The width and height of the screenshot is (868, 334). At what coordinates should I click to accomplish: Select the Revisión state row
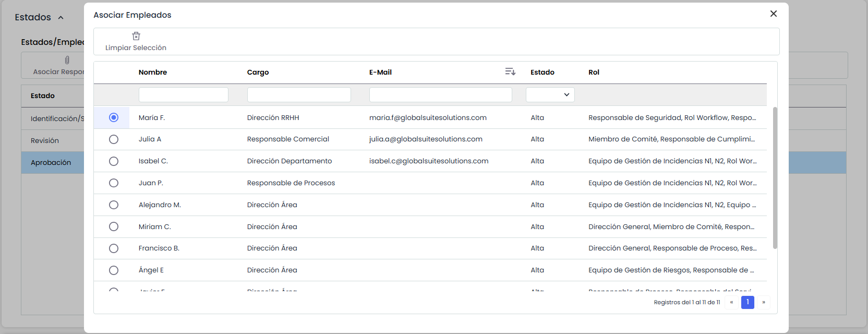coord(45,141)
